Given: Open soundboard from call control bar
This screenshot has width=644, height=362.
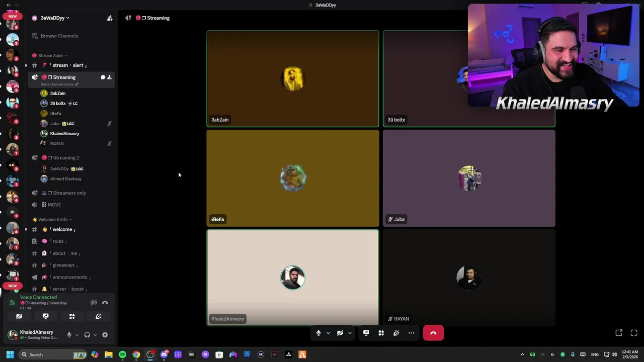Looking at the screenshot, I should click(396, 333).
